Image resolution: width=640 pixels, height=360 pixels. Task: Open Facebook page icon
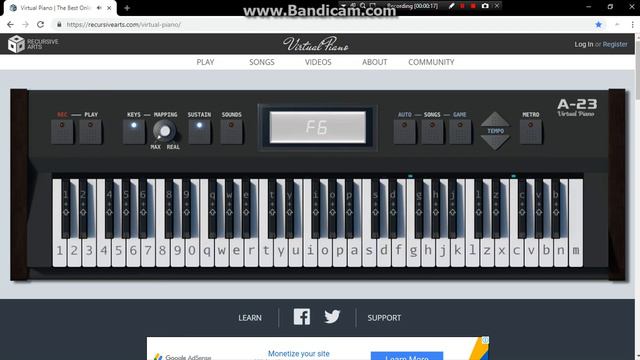coord(302,317)
